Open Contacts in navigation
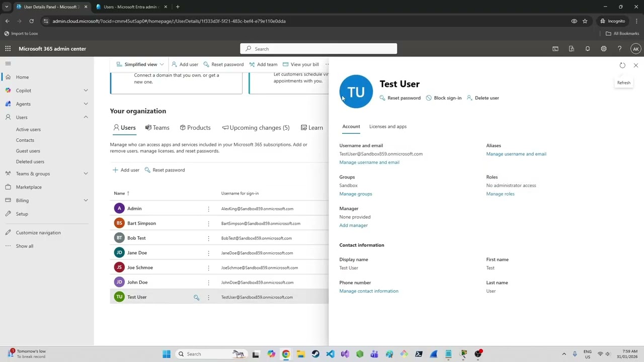644x362 pixels. (25, 140)
